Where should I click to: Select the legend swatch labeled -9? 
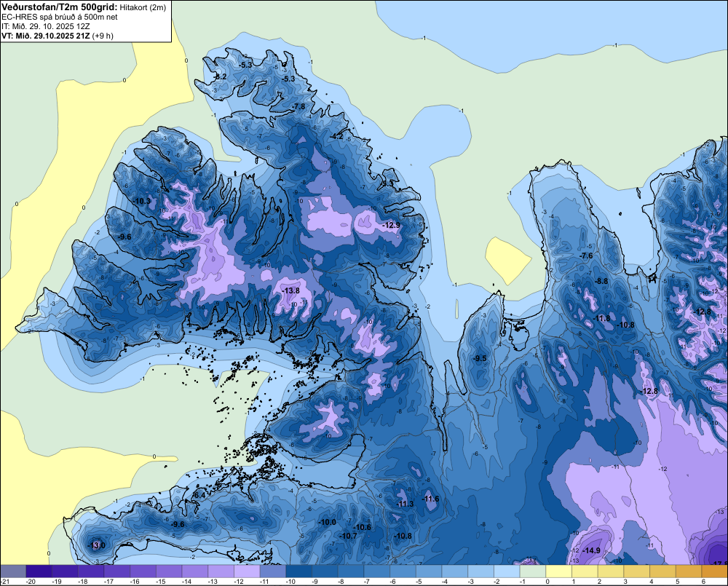(325, 571)
